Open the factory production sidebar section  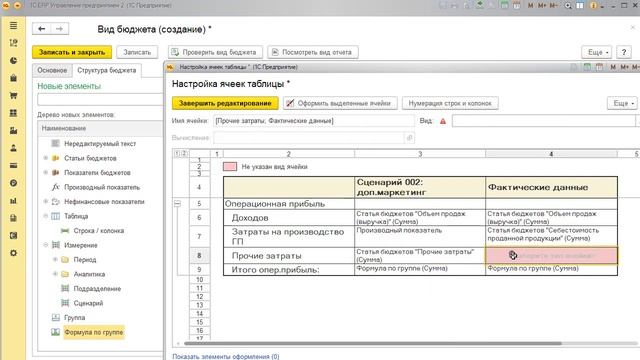[13, 131]
